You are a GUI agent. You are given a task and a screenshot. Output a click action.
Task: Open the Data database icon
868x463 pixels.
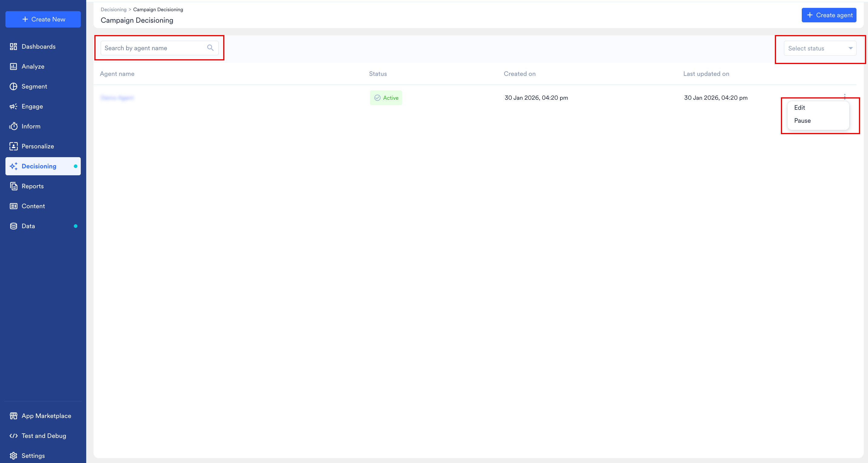click(14, 226)
